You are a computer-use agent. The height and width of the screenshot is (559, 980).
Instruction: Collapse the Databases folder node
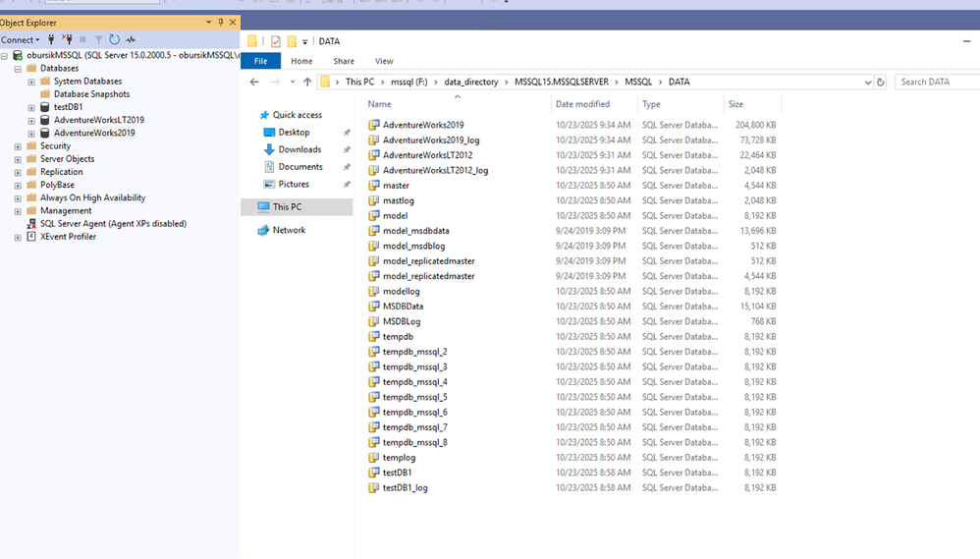tap(18, 69)
